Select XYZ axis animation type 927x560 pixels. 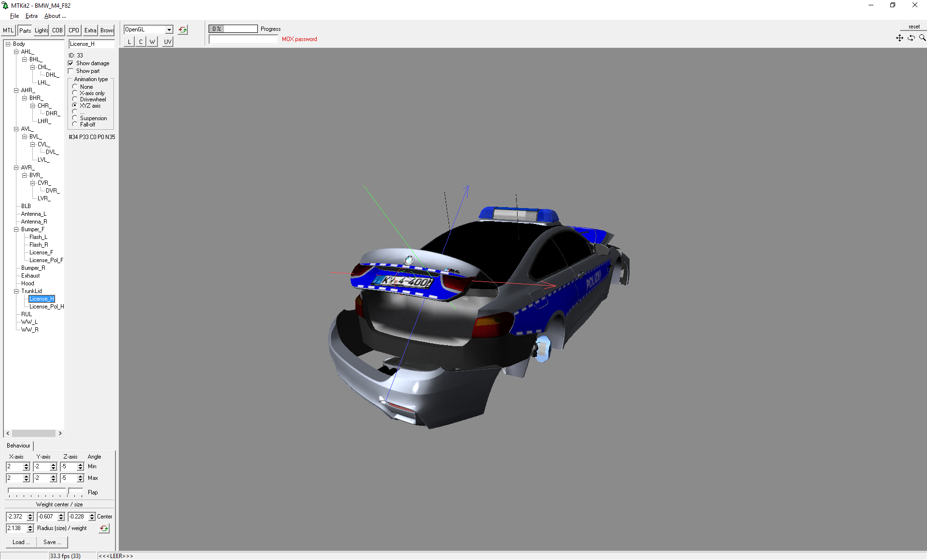[x=75, y=106]
